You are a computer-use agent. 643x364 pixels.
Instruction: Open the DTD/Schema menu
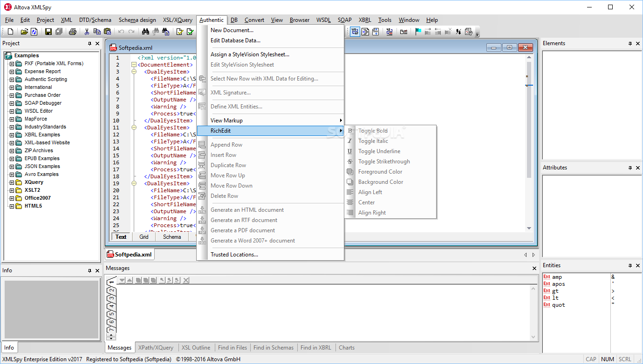coord(95,20)
